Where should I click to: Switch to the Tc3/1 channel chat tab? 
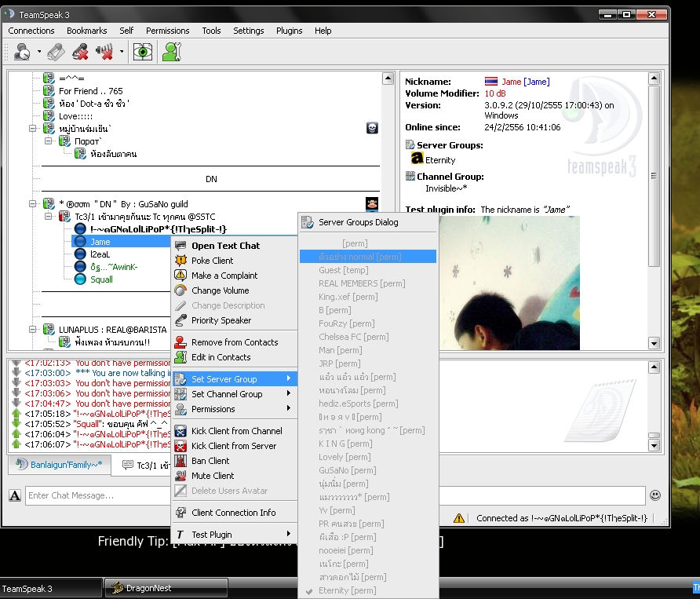pos(141,466)
